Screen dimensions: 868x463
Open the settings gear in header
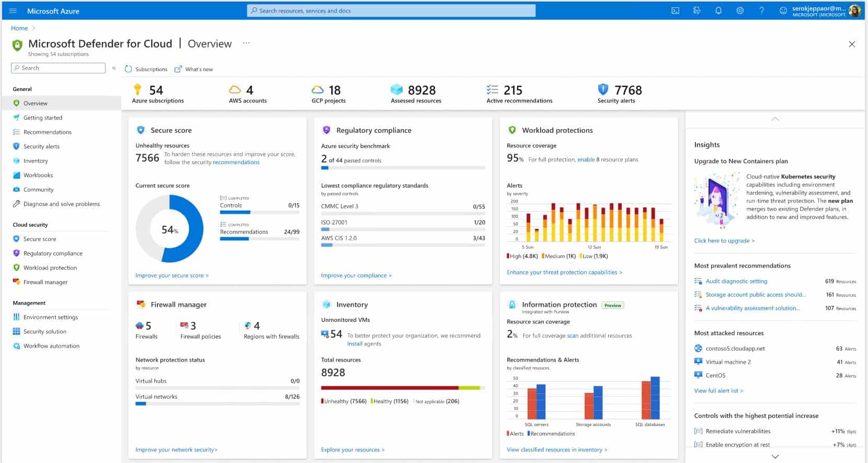coord(740,10)
